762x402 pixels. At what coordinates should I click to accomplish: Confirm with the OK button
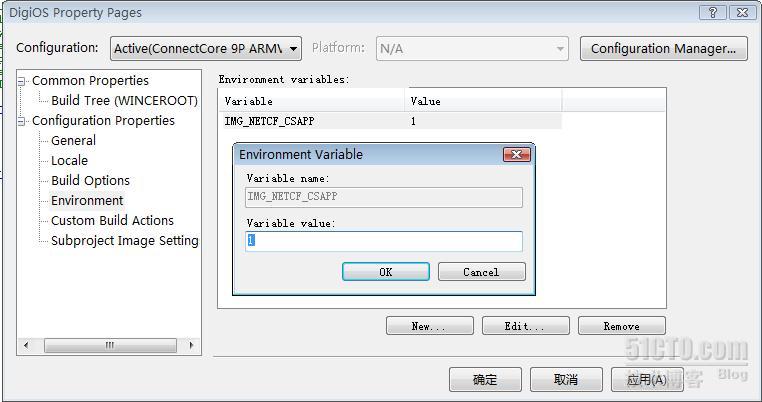(386, 272)
